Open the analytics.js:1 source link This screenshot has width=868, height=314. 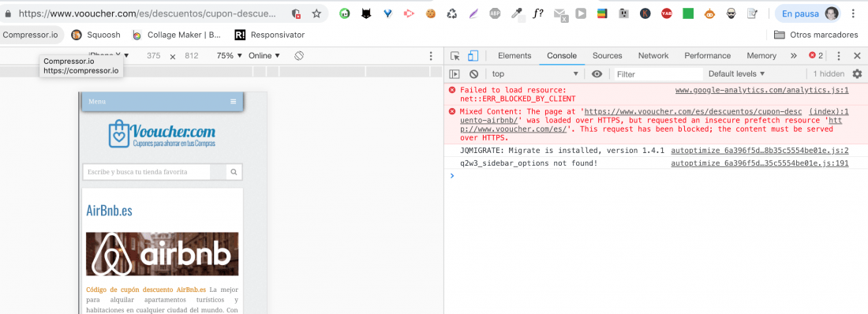(x=761, y=90)
